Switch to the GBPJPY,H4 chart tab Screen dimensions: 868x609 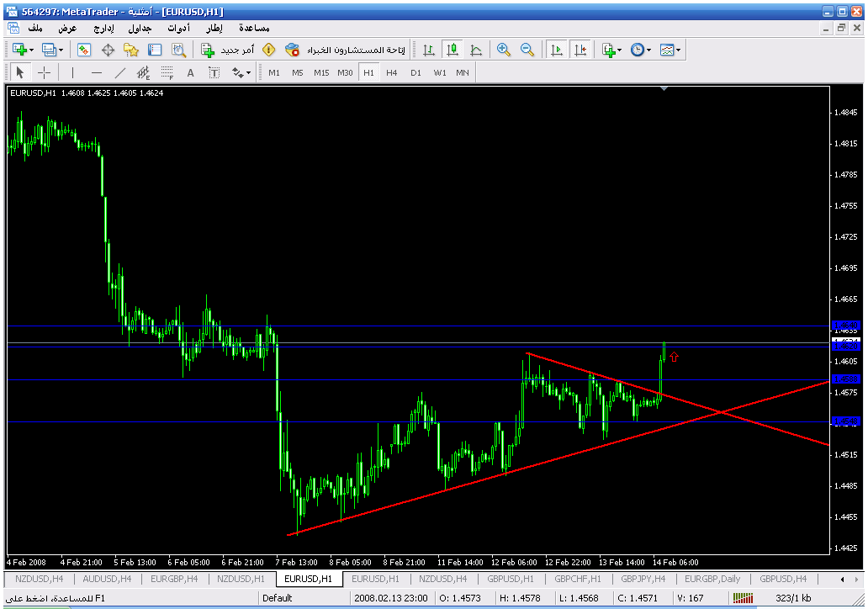point(642,579)
